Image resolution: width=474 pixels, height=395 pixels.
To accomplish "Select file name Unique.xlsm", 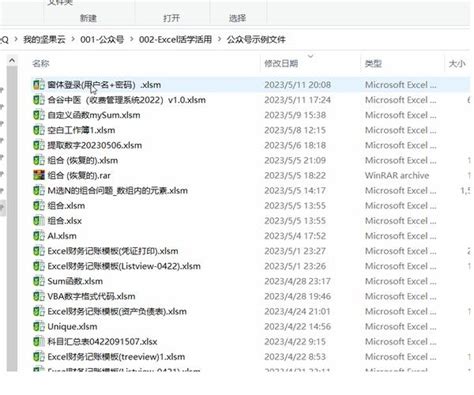I will pos(72,327).
